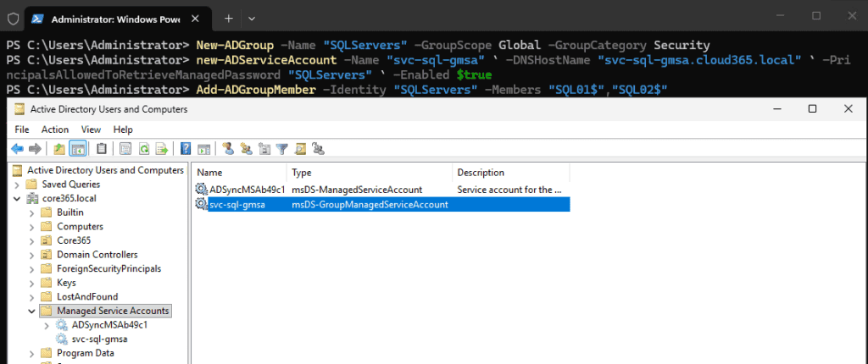Close the Administrator: Windows PowerShell tab
This screenshot has width=868, height=364.
(195, 19)
